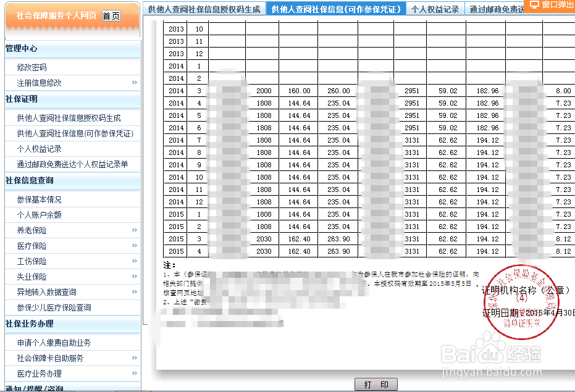Viewport: 575px width, 392px height.
Task: Click the 社保业务办理 section header
Action: [x=30, y=324]
